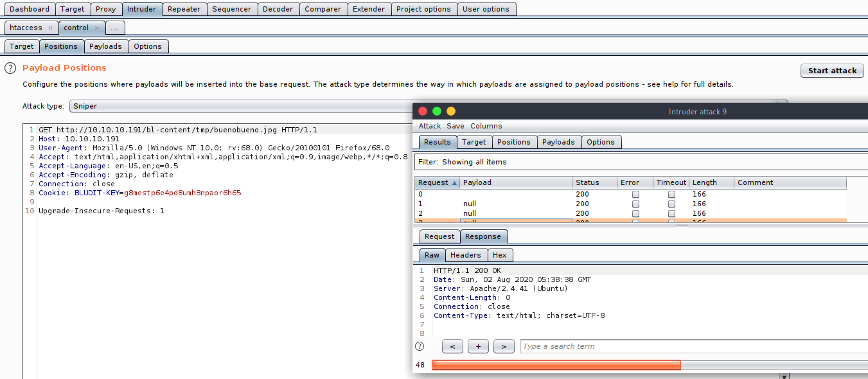The width and height of the screenshot is (868, 379).
Task: Select result row for request 2
Action: click(x=630, y=213)
